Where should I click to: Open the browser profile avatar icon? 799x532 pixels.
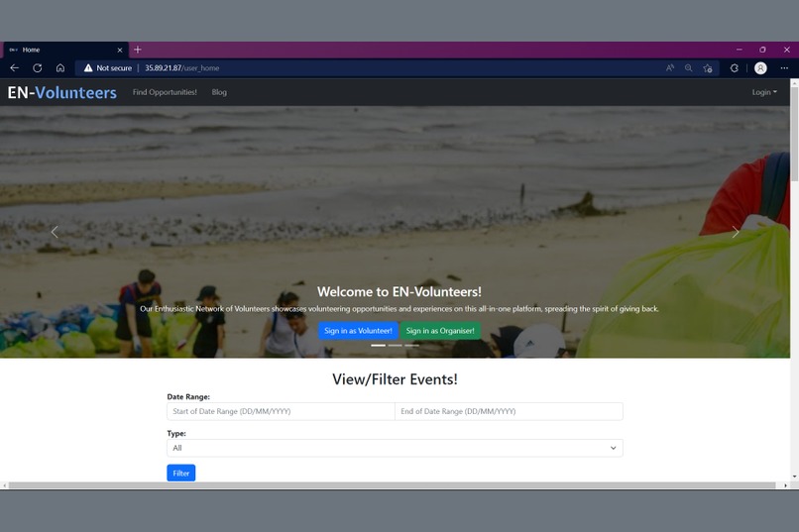tap(760, 67)
